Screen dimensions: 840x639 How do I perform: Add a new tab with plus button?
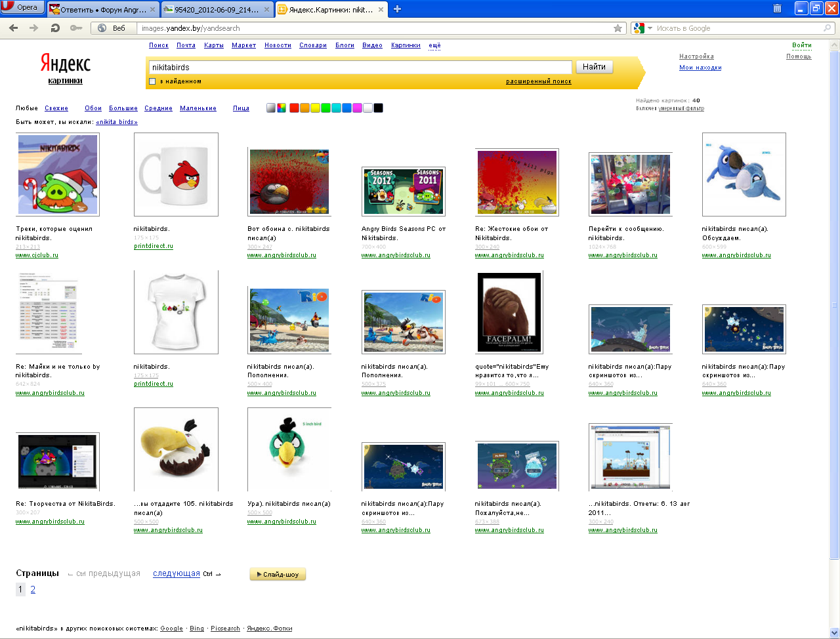[x=397, y=9]
